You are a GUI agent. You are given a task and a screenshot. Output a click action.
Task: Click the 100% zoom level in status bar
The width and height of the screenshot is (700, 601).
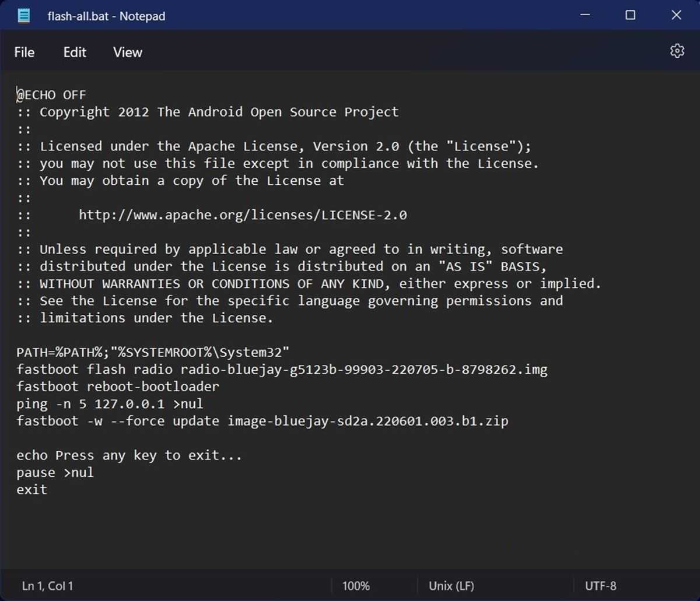point(356,586)
